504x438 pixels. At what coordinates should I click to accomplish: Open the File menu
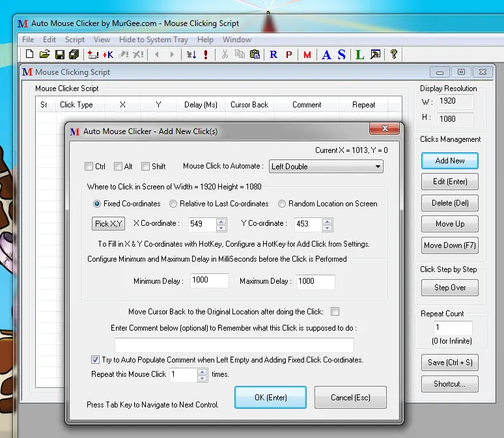[28, 40]
